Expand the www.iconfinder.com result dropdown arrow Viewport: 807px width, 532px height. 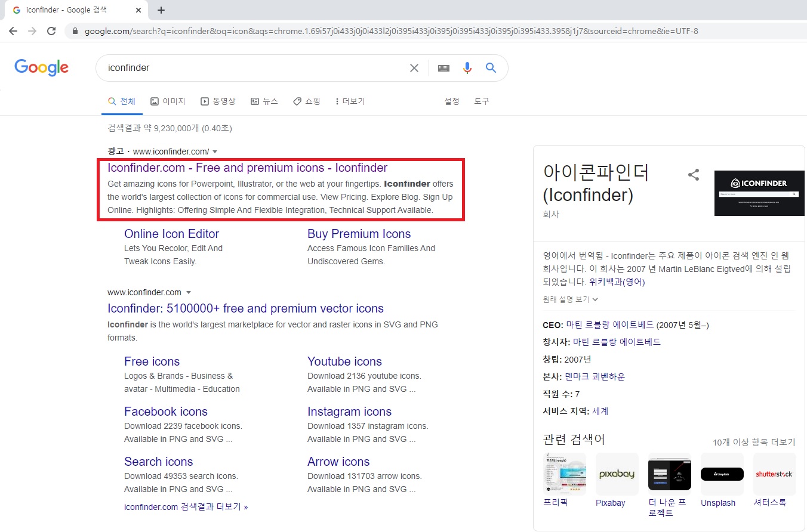[x=189, y=292]
